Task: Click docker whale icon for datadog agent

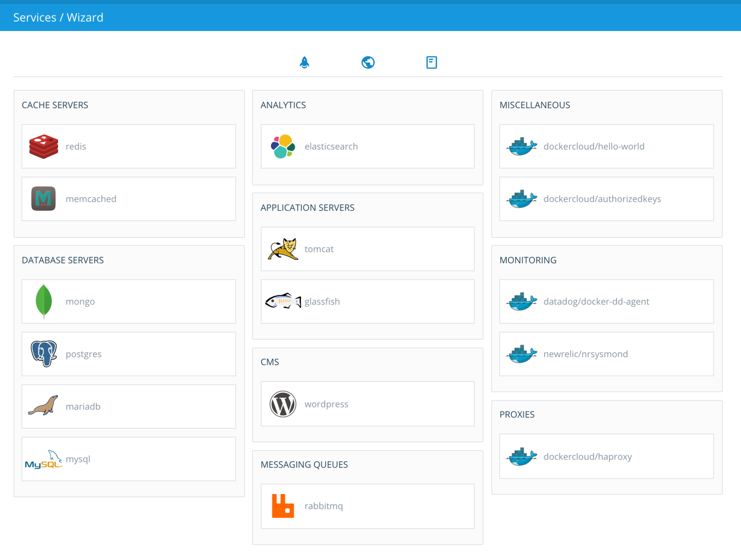Action: [x=522, y=302]
